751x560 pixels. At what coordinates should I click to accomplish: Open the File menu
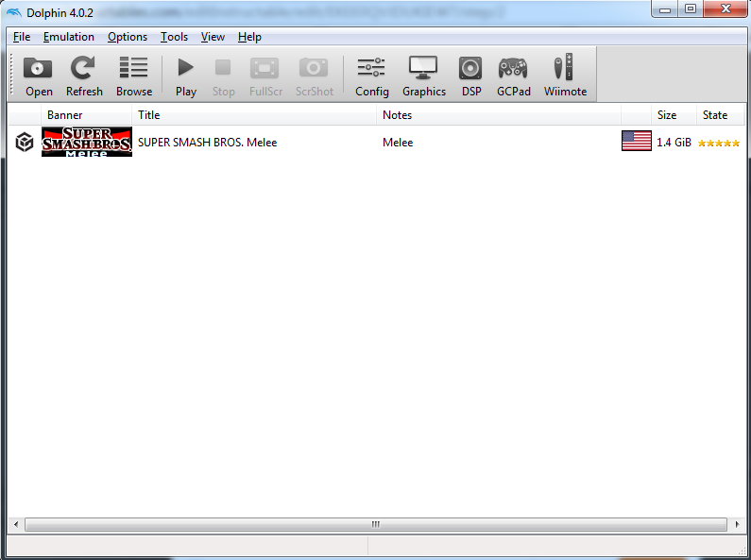point(22,37)
